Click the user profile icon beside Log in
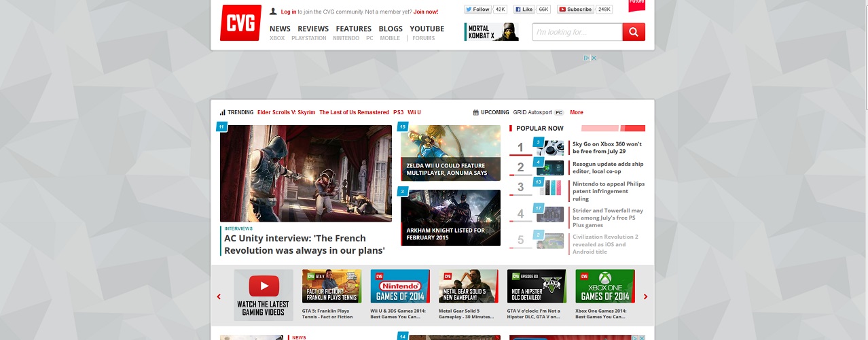The width and height of the screenshot is (868, 340). (x=273, y=12)
